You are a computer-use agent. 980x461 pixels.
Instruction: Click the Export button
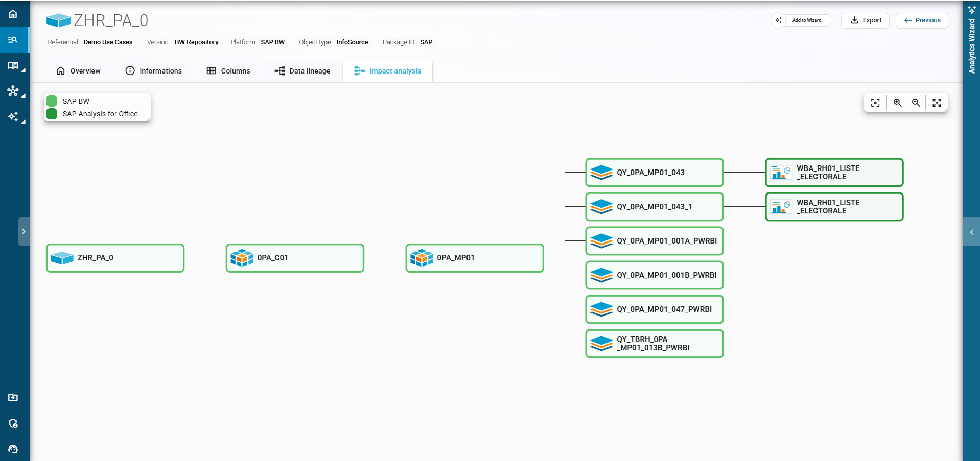[866, 20]
